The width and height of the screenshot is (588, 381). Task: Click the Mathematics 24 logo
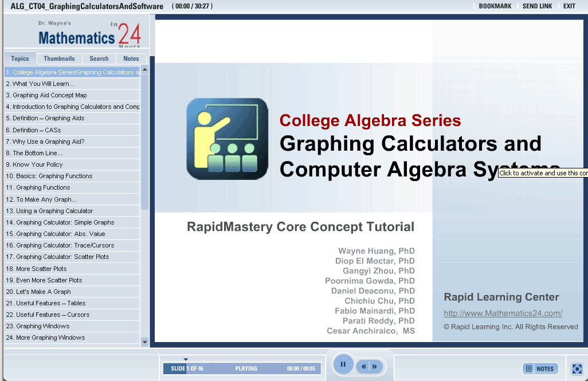(x=89, y=35)
